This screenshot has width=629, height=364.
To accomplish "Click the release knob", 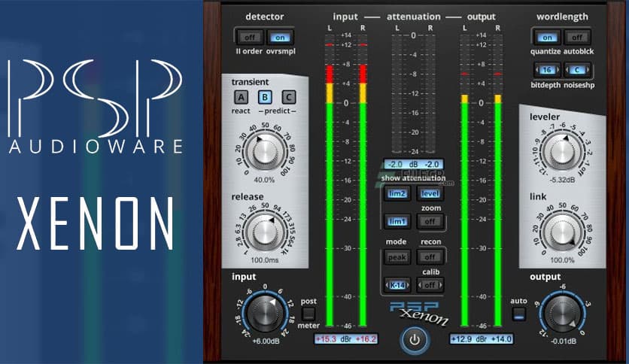I will point(265,232).
